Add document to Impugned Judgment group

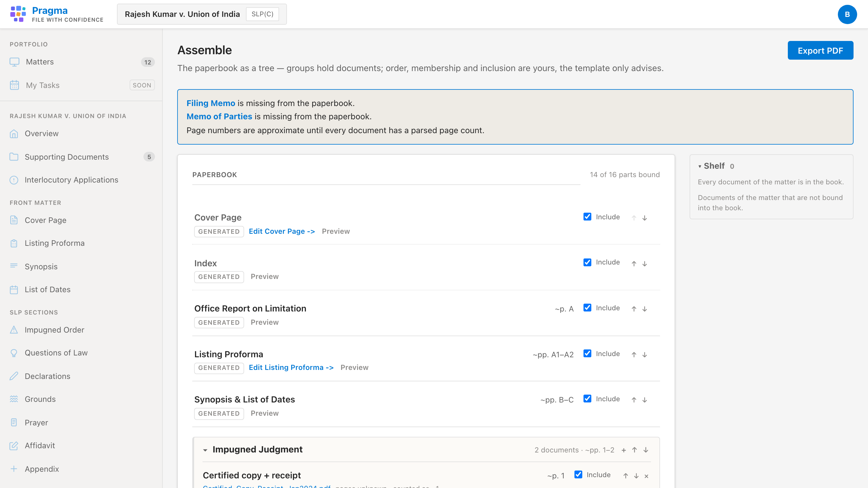coord(624,450)
